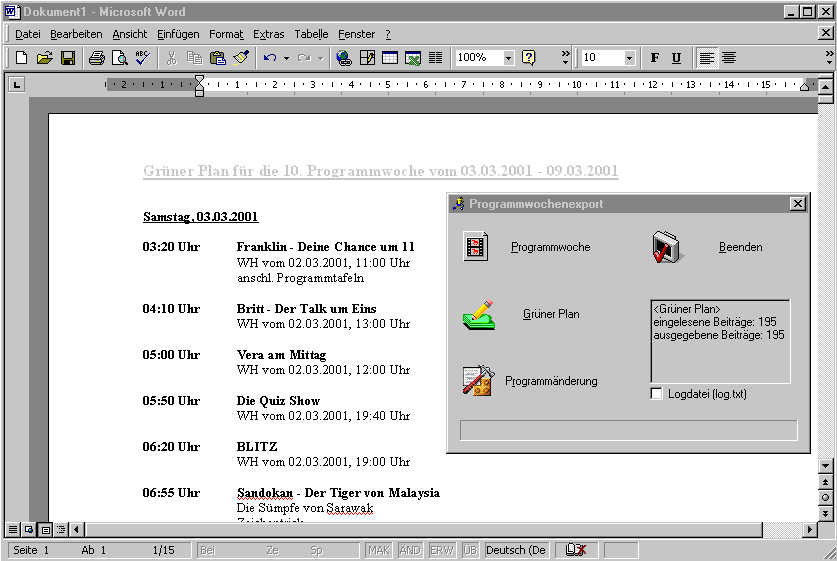The image size is (837, 561).
Task: Apply bold with the F button
Action: click(654, 58)
